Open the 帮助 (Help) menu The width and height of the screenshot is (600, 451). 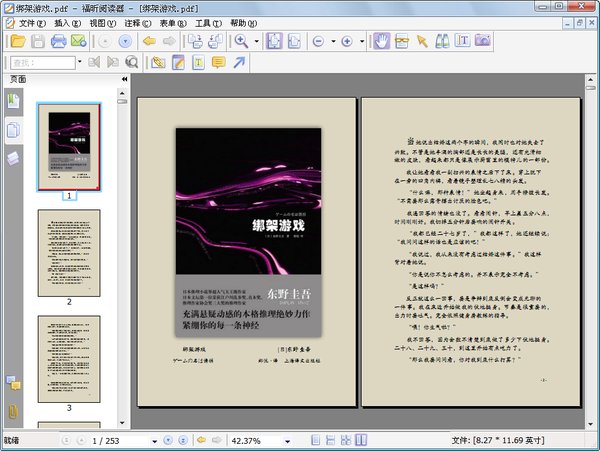pyautogui.click(x=241, y=22)
